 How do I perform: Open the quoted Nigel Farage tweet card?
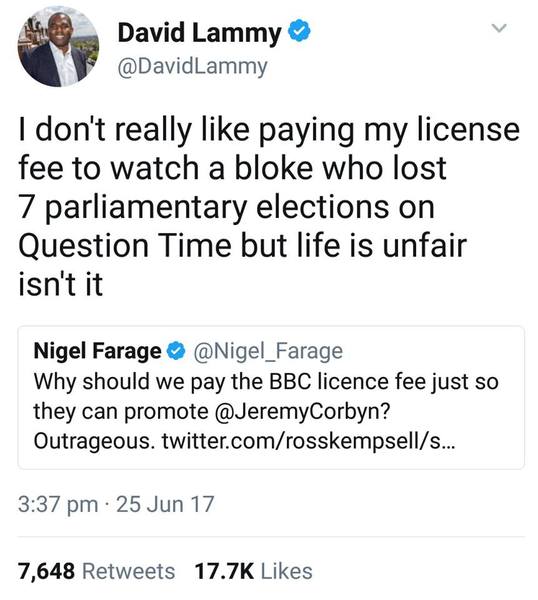tap(271, 397)
